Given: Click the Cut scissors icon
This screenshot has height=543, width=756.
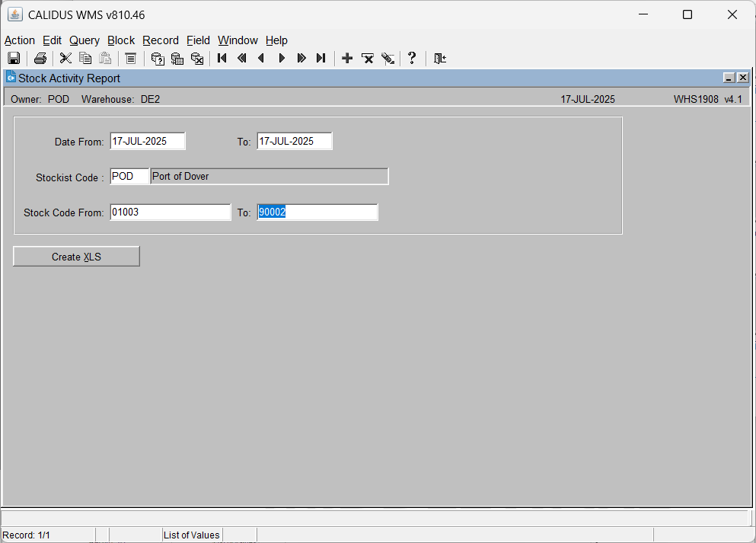Looking at the screenshot, I should coord(65,59).
